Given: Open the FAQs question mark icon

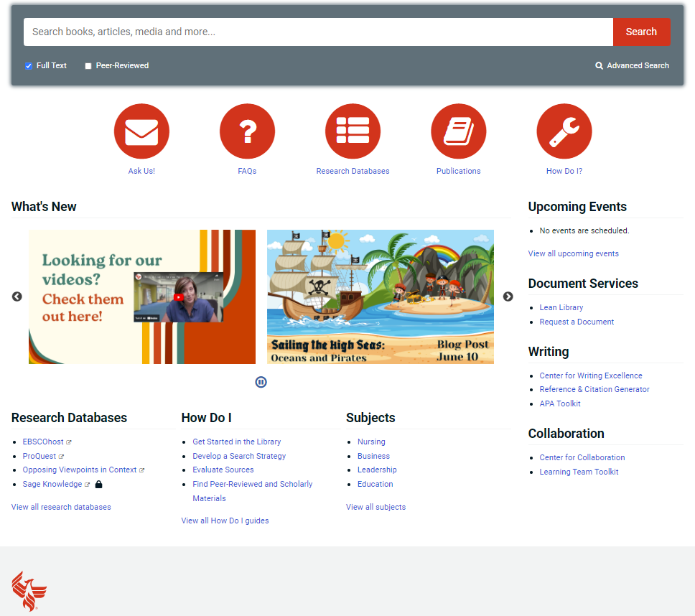Looking at the screenshot, I should pyautogui.click(x=247, y=131).
